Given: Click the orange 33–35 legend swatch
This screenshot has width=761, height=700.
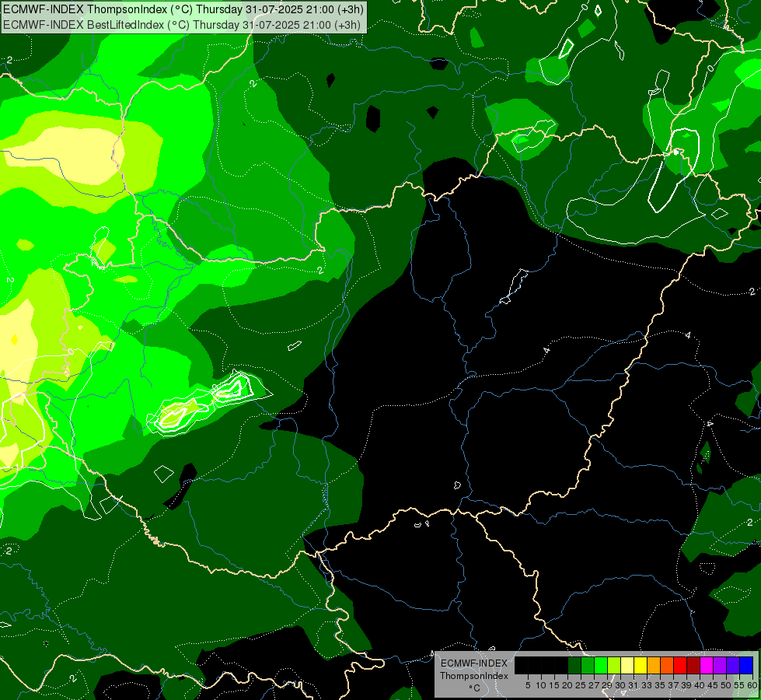Looking at the screenshot, I should 654,666.
